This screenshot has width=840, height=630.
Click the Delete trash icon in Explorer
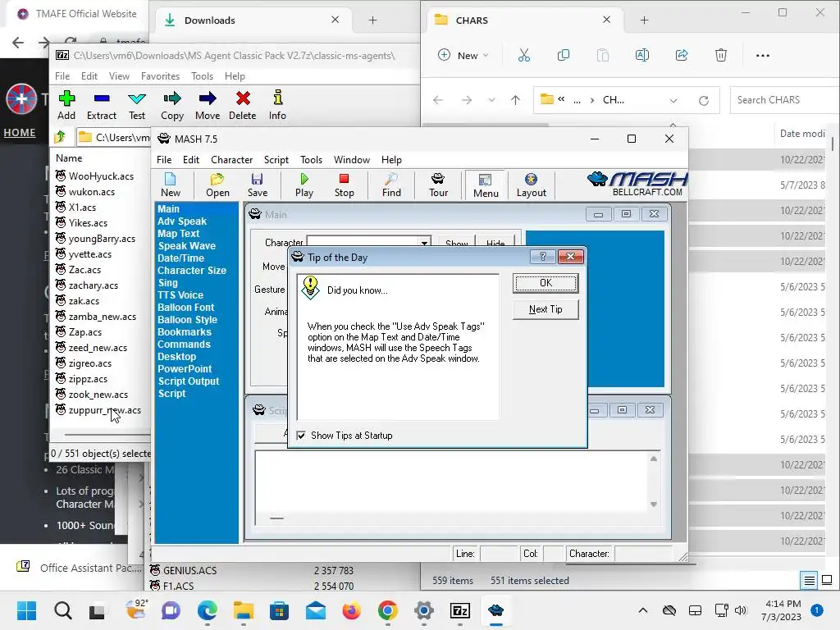point(721,55)
